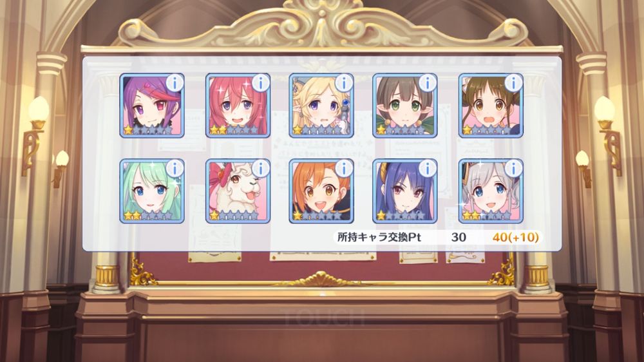Tap info icon on blonde elf card
The height and width of the screenshot is (362, 644).
point(344,83)
